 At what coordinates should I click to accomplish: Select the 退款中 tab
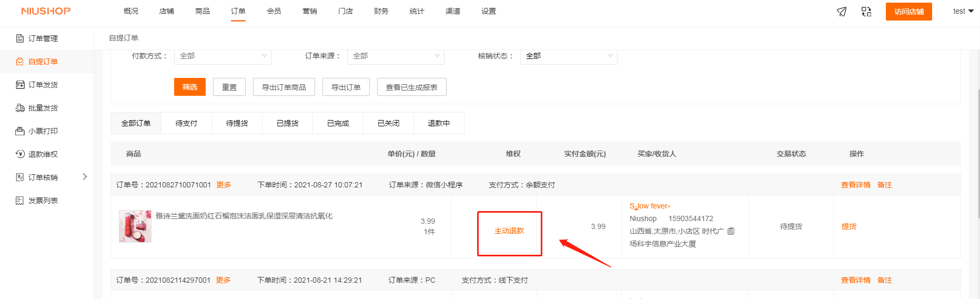pyautogui.click(x=439, y=123)
